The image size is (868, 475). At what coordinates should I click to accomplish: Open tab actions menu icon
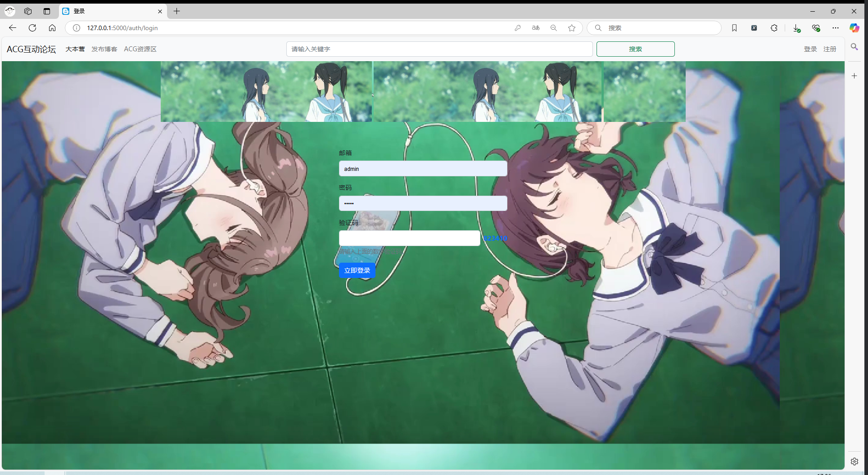point(47,11)
